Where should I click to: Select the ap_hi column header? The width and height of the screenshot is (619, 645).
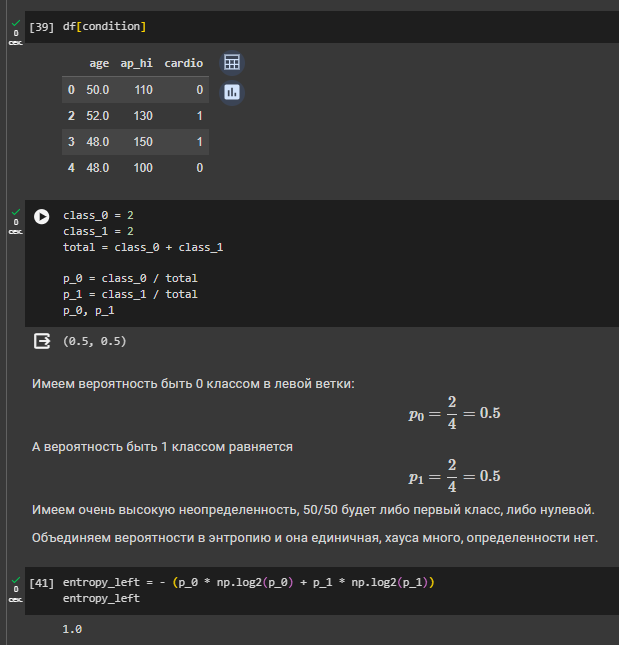pos(136,63)
